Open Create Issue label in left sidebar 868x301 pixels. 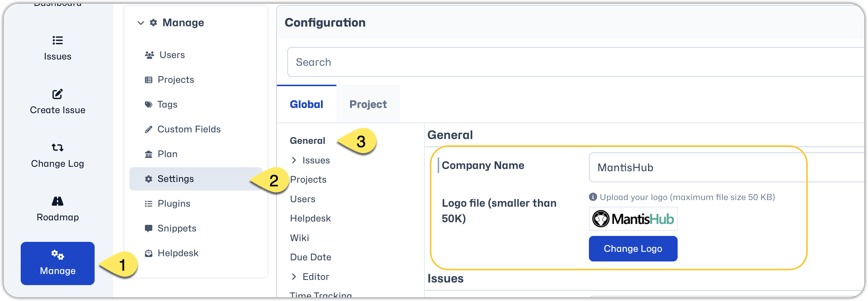click(x=58, y=110)
